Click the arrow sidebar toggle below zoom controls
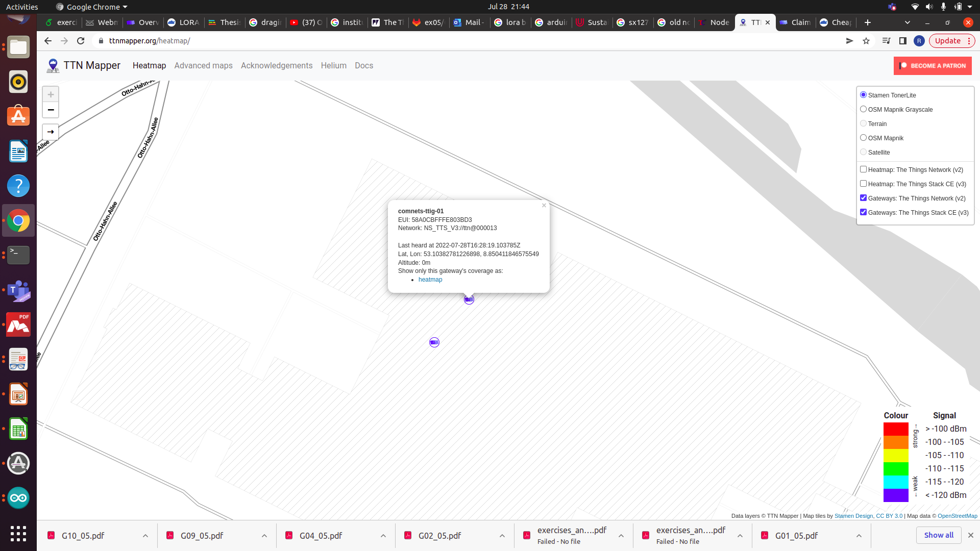 [51, 132]
